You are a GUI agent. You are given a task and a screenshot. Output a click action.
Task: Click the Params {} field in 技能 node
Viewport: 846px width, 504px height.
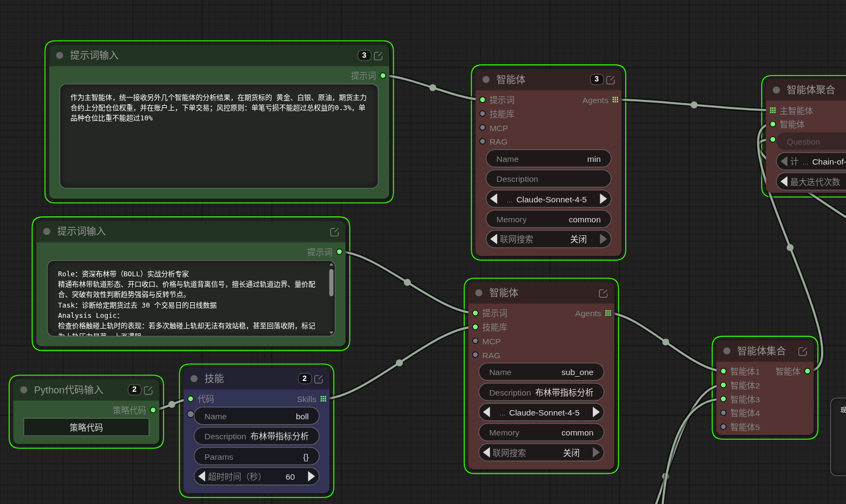click(x=256, y=457)
